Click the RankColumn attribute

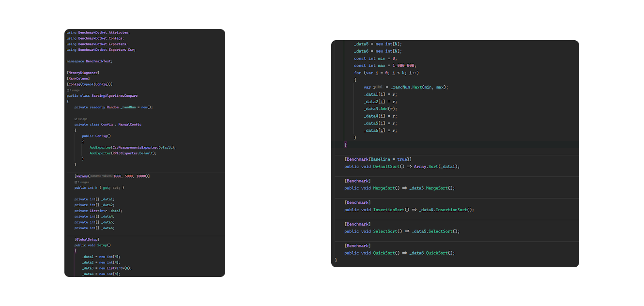(78, 78)
